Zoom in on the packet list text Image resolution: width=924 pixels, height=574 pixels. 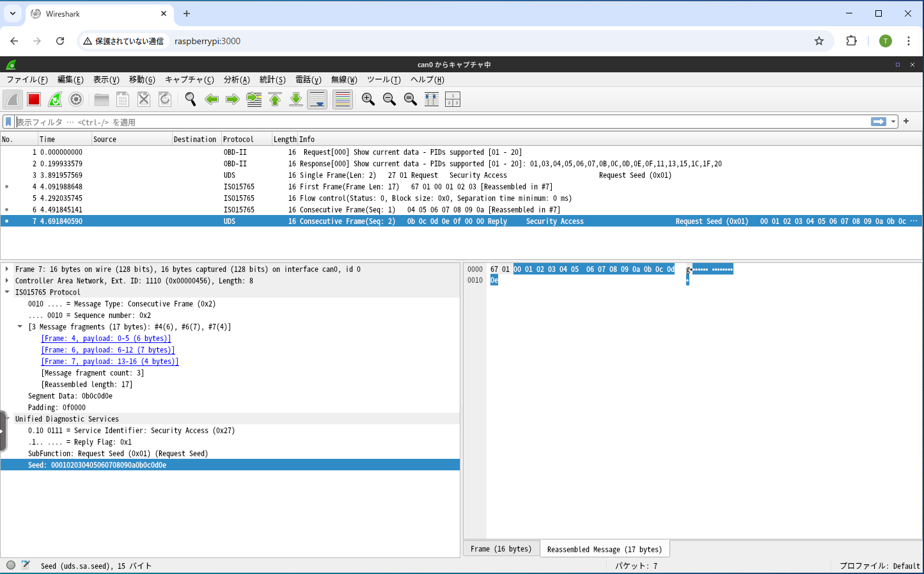pyautogui.click(x=368, y=99)
